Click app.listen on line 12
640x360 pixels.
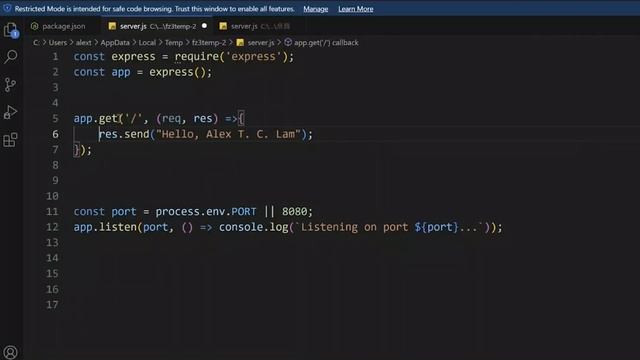105,227
